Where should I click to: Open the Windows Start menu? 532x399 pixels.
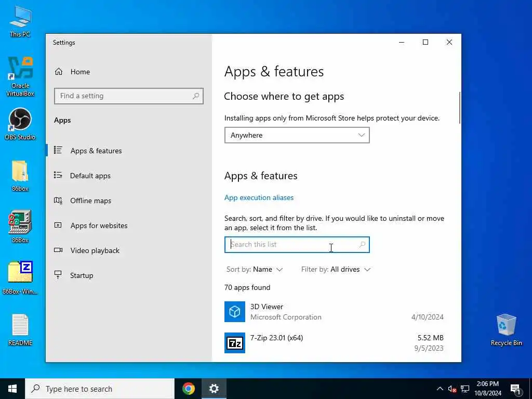(12, 389)
